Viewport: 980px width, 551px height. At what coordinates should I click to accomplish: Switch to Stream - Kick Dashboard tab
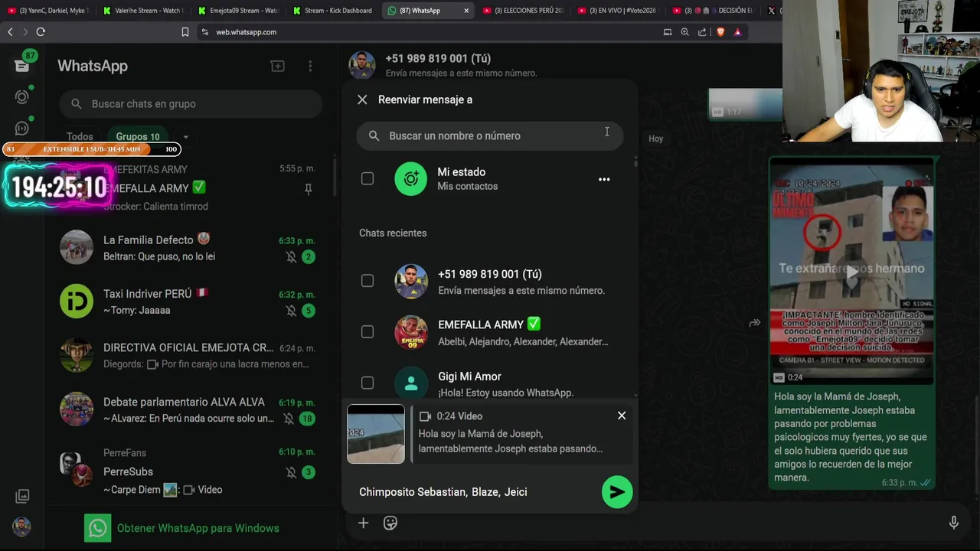(x=333, y=11)
